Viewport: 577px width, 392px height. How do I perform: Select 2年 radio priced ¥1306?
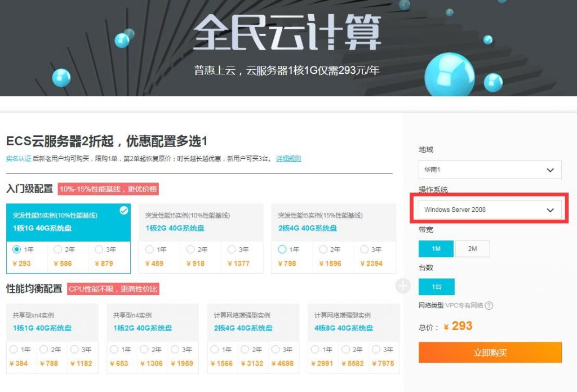pyautogui.click(x=144, y=350)
